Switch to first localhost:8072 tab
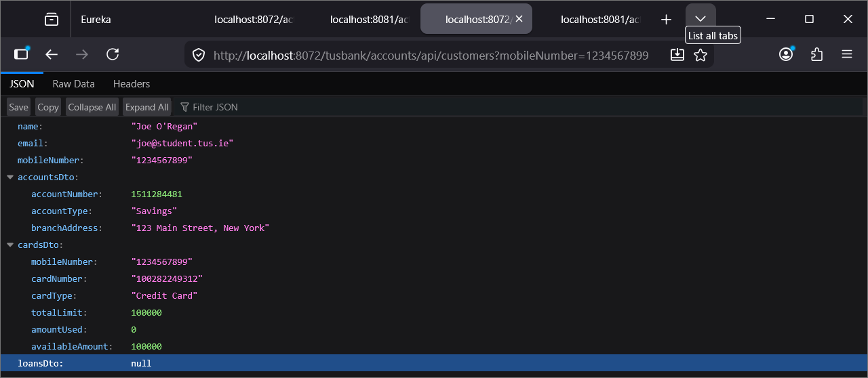Viewport: 868px width, 378px height. [245, 19]
